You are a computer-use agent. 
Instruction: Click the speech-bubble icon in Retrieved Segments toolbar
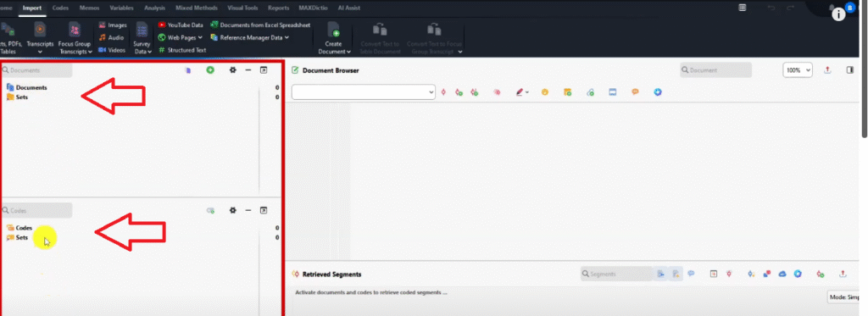point(691,274)
